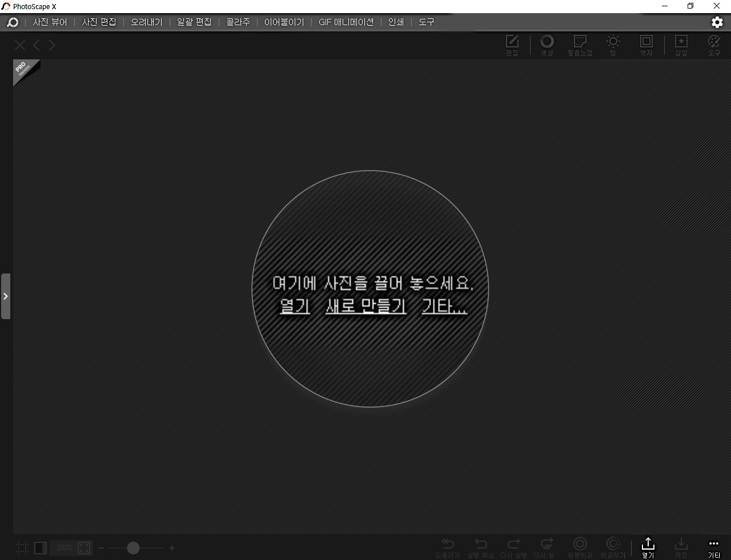The width and height of the screenshot is (731, 560).
Task: Go to previous photo with left arrow
Action: [x=37, y=45]
